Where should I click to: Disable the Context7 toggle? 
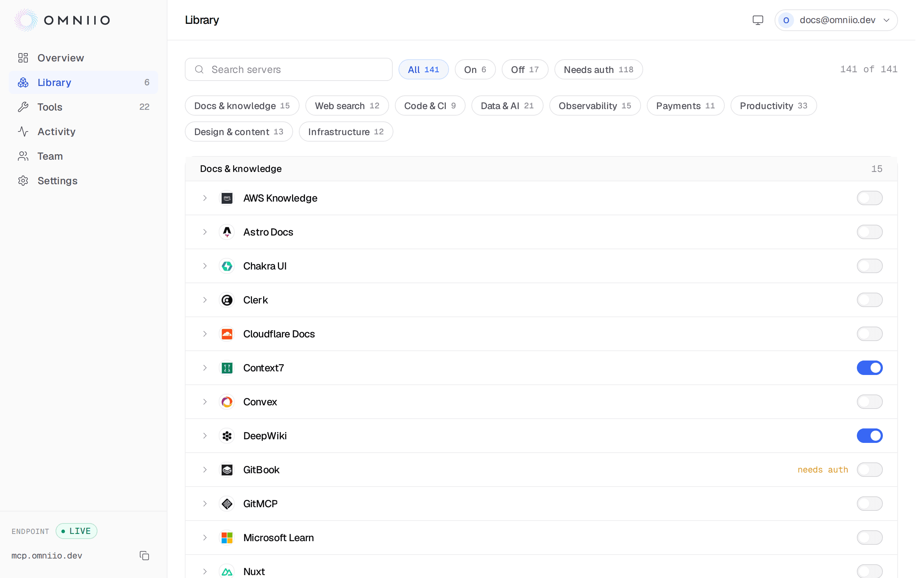pyautogui.click(x=869, y=368)
